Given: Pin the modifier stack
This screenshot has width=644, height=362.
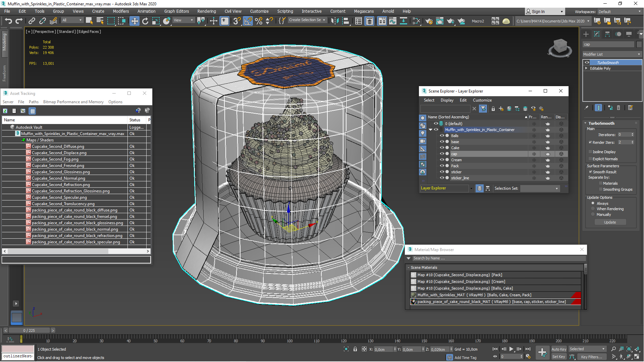Looking at the screenshot, I should (586, 108).
